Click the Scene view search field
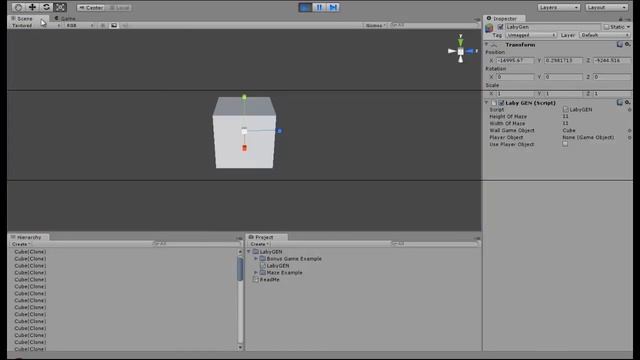The image size is (640, 360). click(x=434, y=25)
